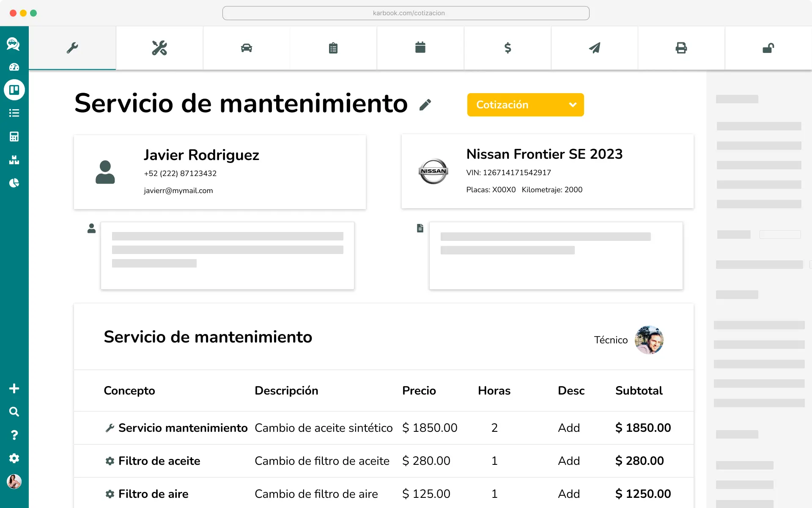This screenshot has width=812, height=508.
Task: Open the inventory boxes sidebar icon
Action: click(14, 160)
